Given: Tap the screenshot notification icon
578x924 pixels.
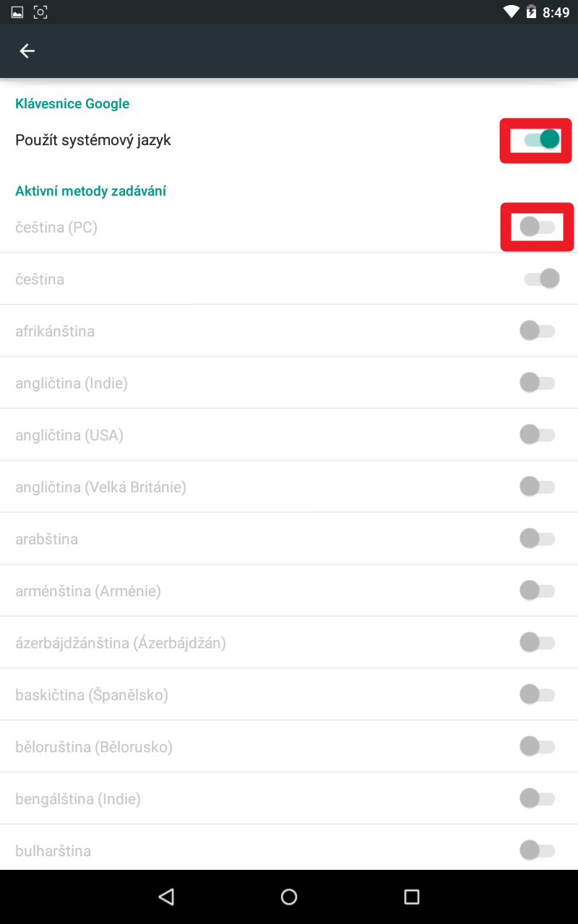Looking at the screenshot, I should (40, 12).
